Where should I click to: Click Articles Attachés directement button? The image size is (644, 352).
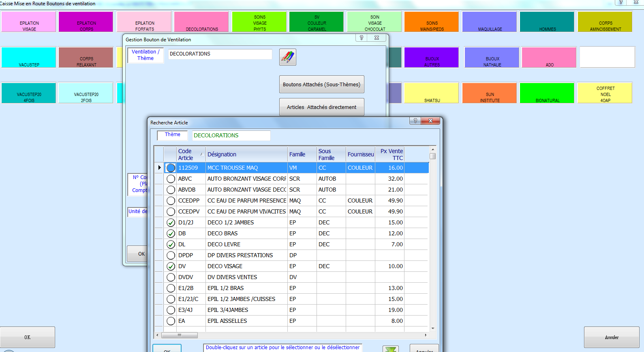coord(321,107)
